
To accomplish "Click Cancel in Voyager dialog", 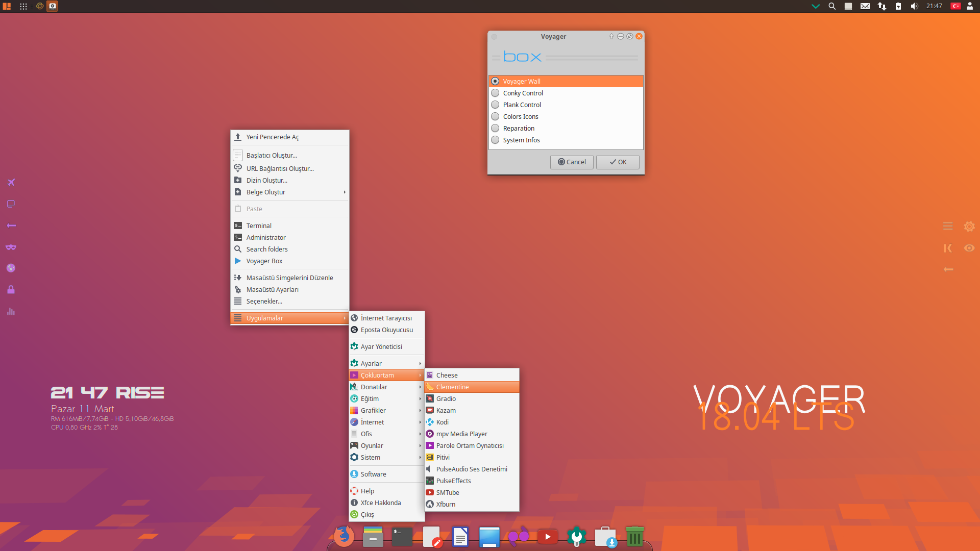I will [x=572, y=162].
